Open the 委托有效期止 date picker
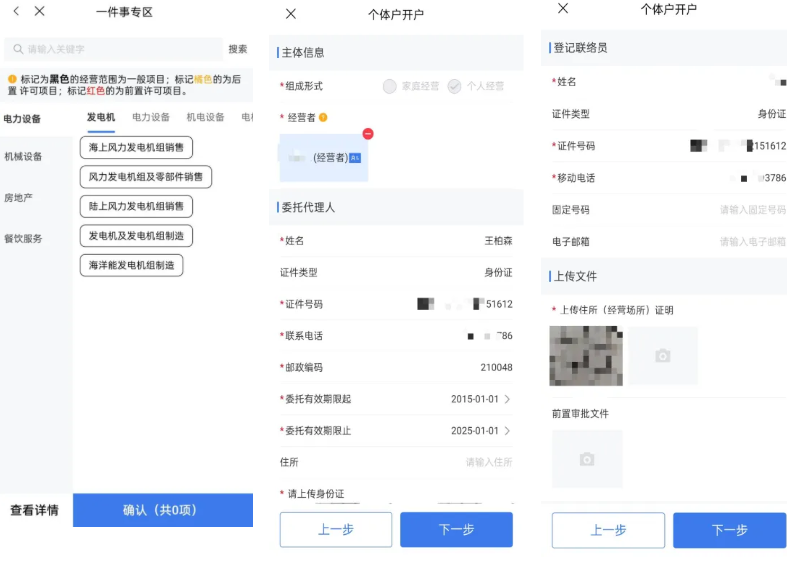787x562 pixels. pos(480,431)
